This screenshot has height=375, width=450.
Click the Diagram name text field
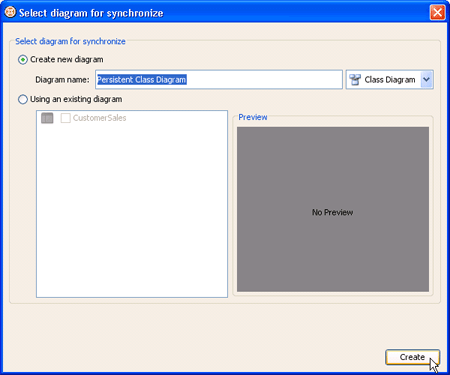[x=219, y=80]
